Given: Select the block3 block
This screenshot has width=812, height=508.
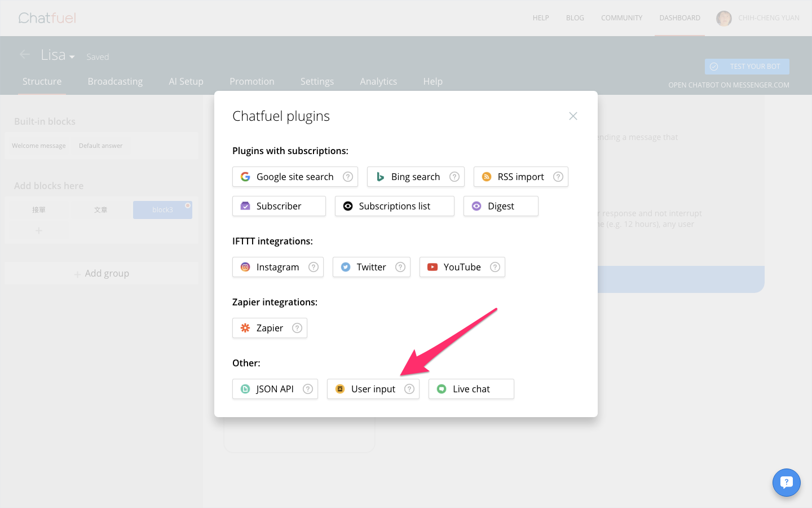Looking at the screenshot, I should (x=162, y=210).
